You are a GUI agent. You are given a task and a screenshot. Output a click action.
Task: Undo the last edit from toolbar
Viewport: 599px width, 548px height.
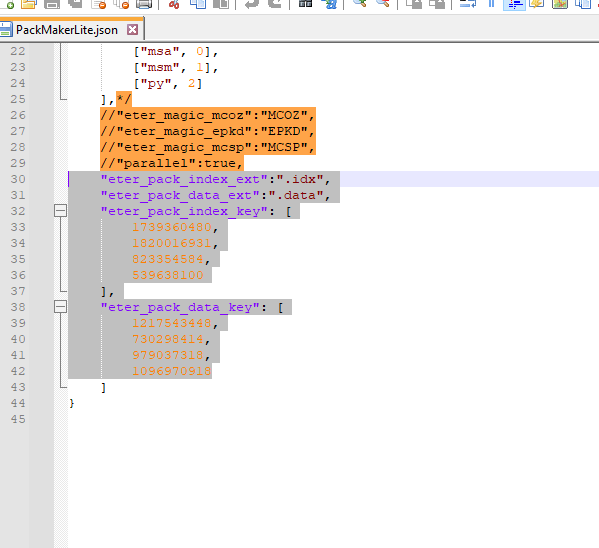[x=251, y=4]
